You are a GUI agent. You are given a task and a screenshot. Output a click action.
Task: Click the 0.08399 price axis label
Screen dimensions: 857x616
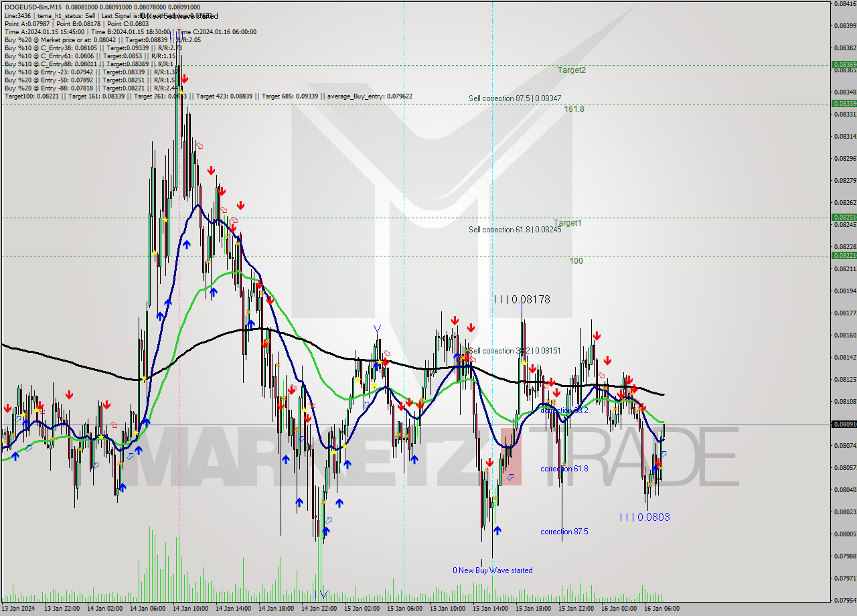tap(845, 25)
